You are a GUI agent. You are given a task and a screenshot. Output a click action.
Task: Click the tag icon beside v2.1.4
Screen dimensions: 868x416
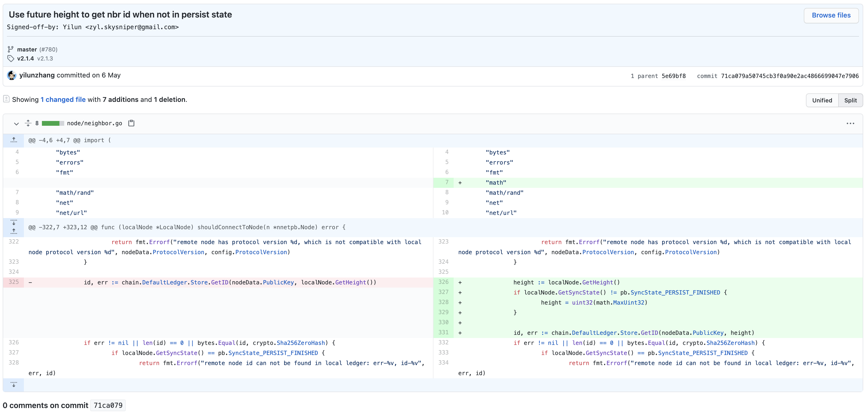(x=11, y=59)
